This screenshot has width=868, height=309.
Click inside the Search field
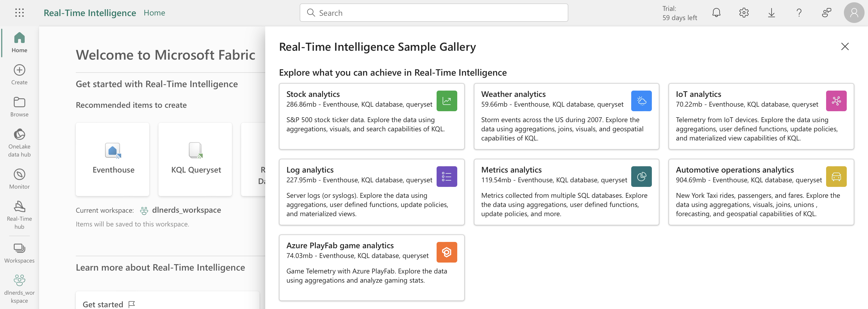[433, 12]
